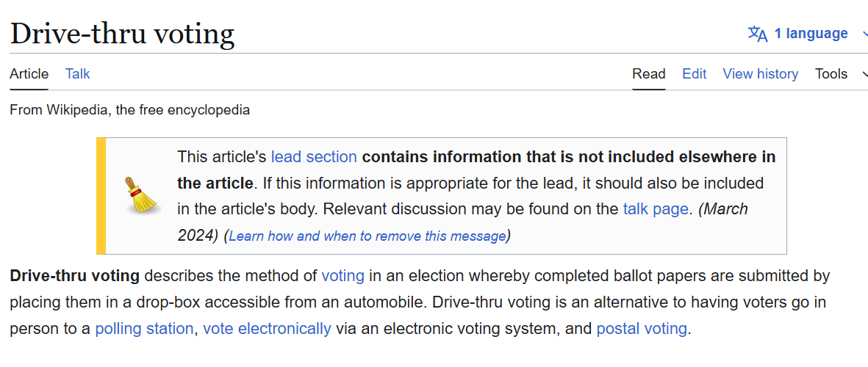The image size is (868, 367).
Task: Open View history
Action: (760, 73)
